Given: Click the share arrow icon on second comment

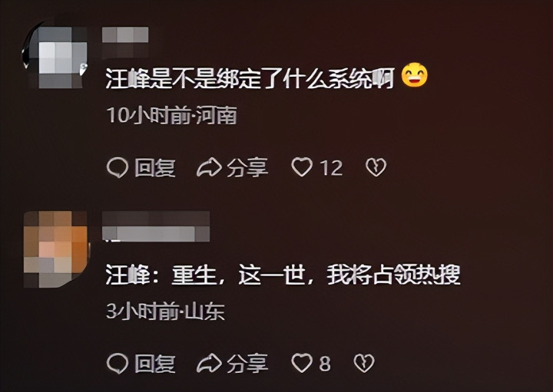Looking at the screenshot, I should pyautogui.click(x=209, y=363).
